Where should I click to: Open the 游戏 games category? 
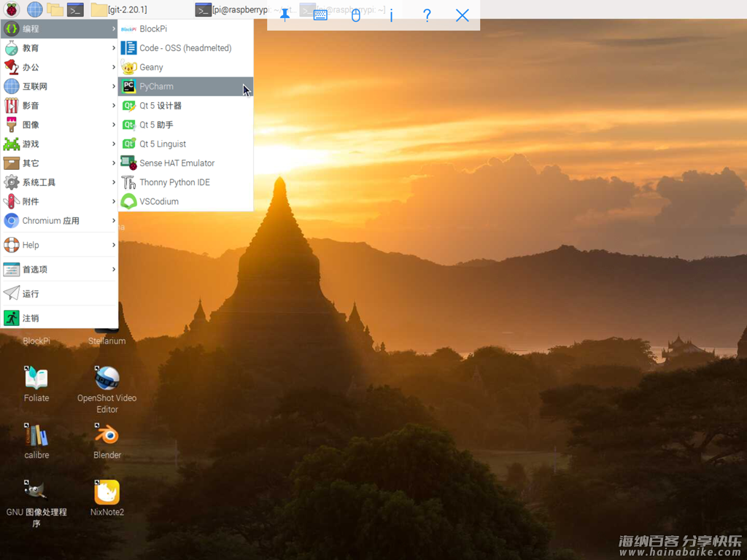click(x=59, y=144)
